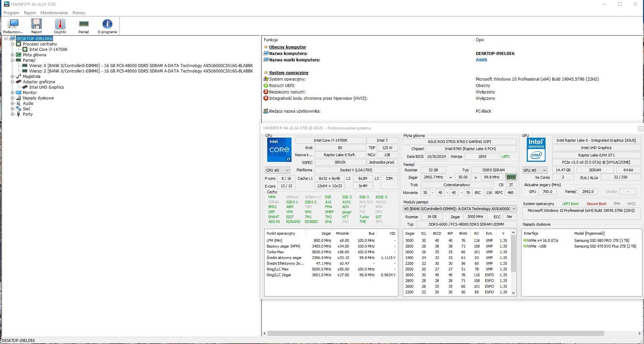
Task: Click the Monitor icon in tree
Action: click(x=19, y=93)
